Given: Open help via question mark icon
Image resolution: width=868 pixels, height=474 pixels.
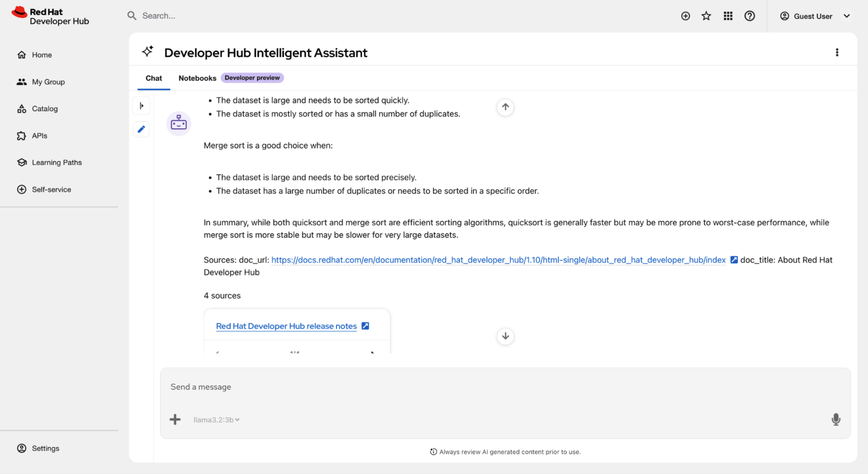Looking at the screenshot, I should click(749, 16).
